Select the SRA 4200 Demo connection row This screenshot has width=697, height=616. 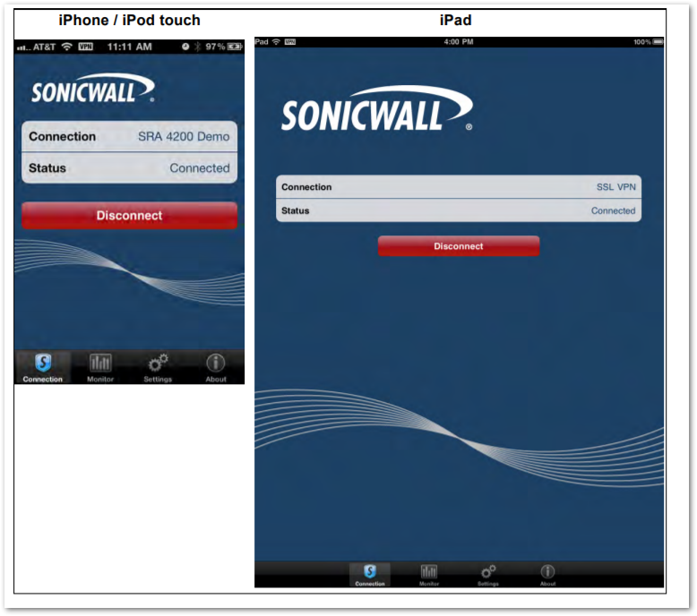(129, 137)
